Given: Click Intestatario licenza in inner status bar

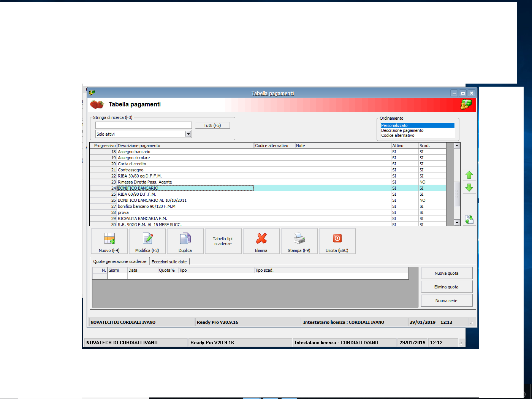Looking at the screenshot, I should (344, 322).
